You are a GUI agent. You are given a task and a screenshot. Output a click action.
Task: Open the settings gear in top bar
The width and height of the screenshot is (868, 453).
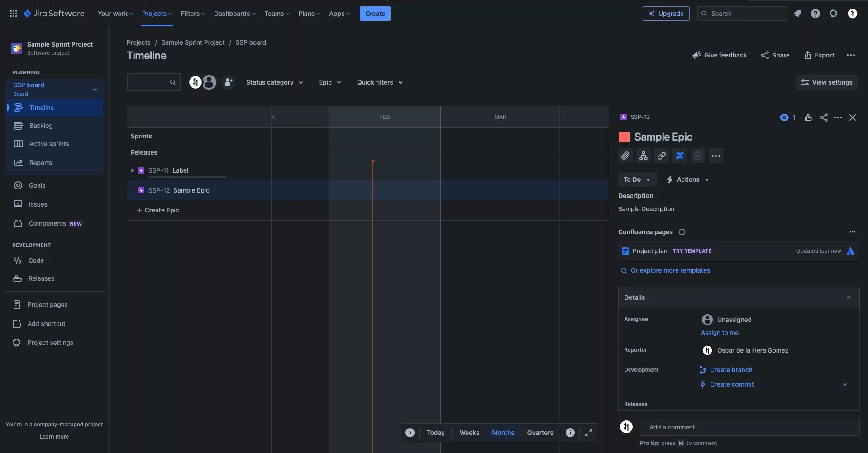point(834,14)
